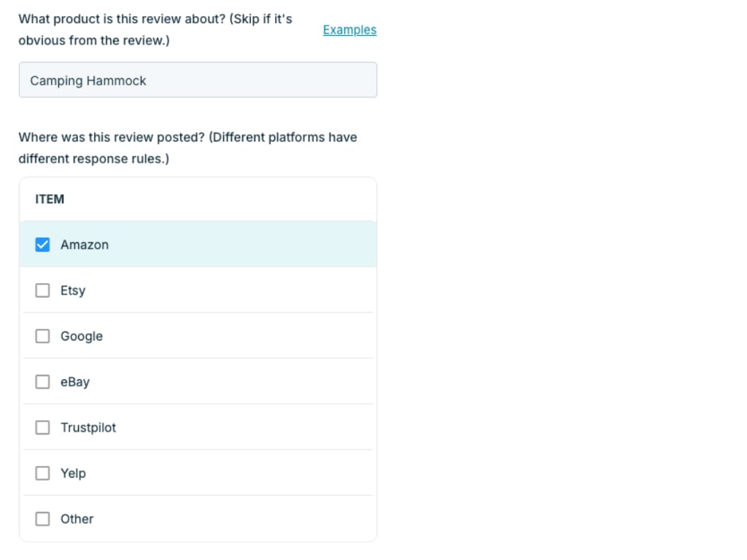Image resolution: width=747 pixels, height=560 pixels.
Task: Click the Yelp label text
Action: (x=73, y=473)
